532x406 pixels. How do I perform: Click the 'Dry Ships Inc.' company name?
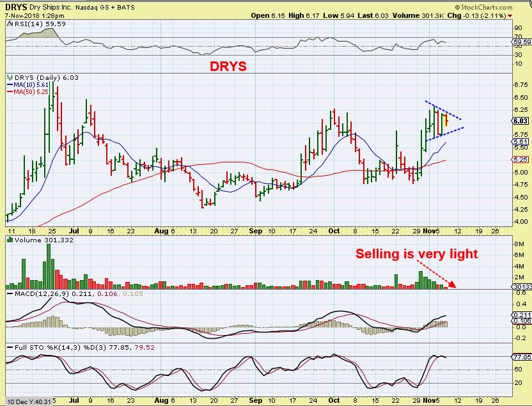pos(51,7)
